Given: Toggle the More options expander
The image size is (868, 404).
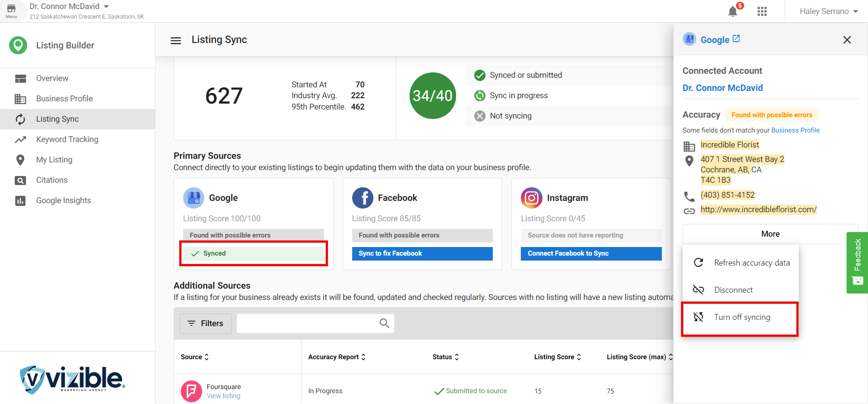Looking at the screenshot, I should 770,234.
